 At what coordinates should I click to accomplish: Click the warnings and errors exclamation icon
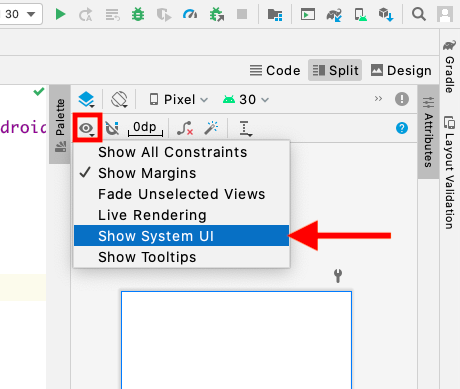click(x=402, y=99)
